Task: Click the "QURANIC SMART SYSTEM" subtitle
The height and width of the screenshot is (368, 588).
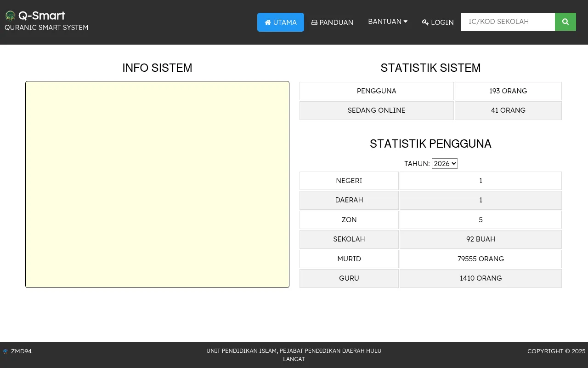Action: coord(46,28)
